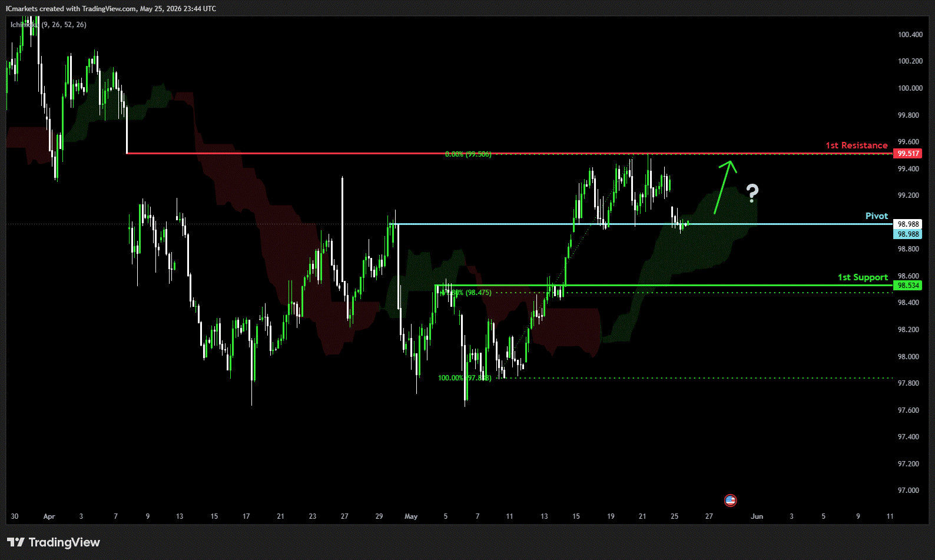Click the white 98.988 pivot price tag
Screen dimensions: 935x560
click(908, 224)
